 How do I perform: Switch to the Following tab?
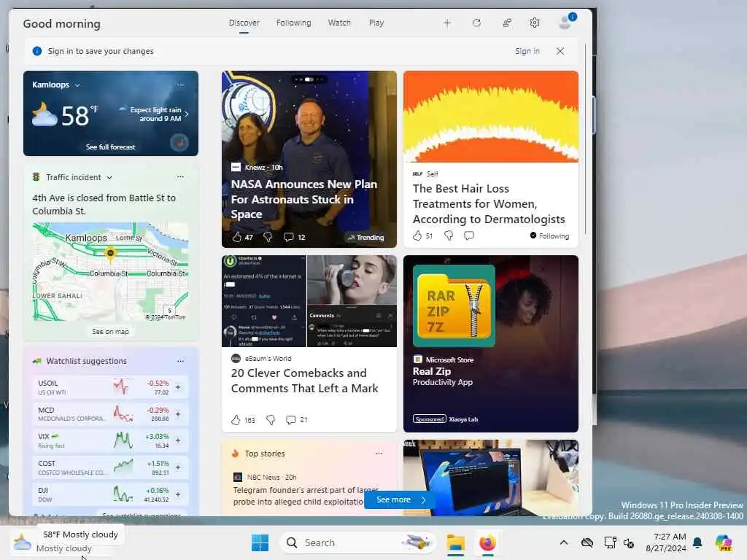293,23
